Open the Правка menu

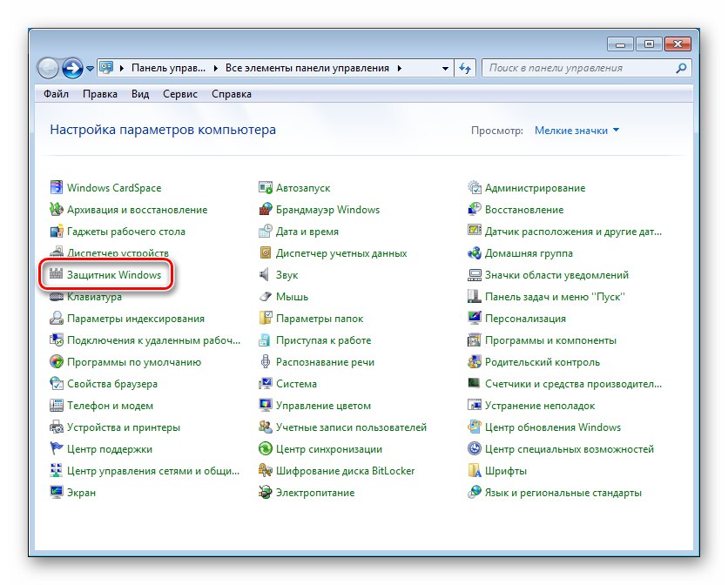click(100, 94)
